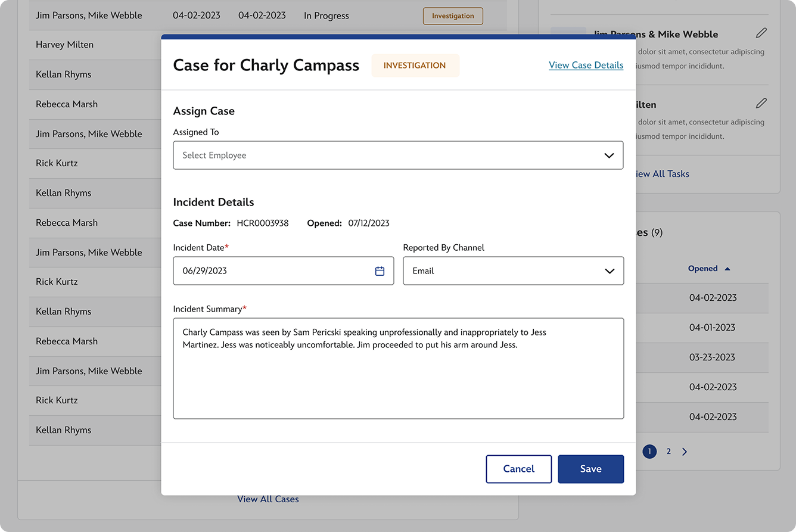Click the Incident Date input field
Image resolution: width=796 pixels, height=532 pixels.
(274, 271)
